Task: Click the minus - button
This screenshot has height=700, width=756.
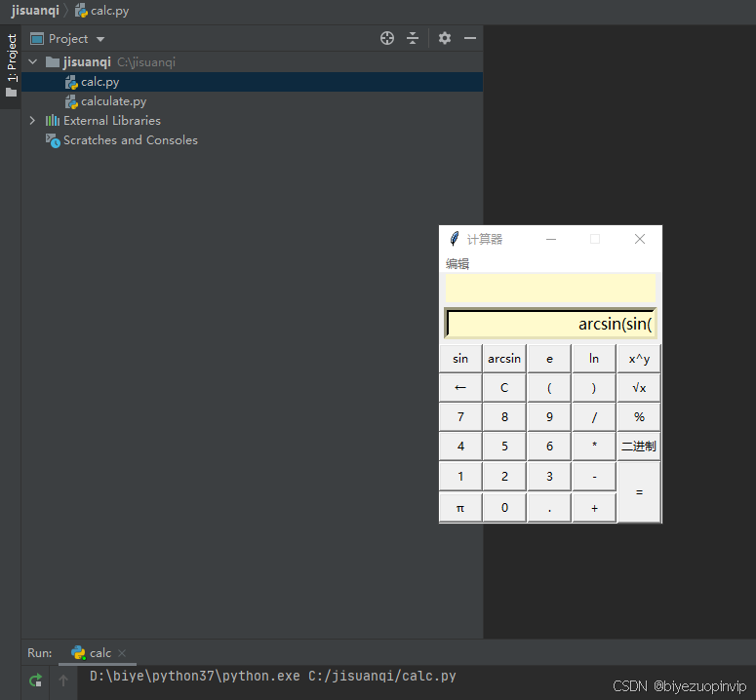Action: [594, 477]
